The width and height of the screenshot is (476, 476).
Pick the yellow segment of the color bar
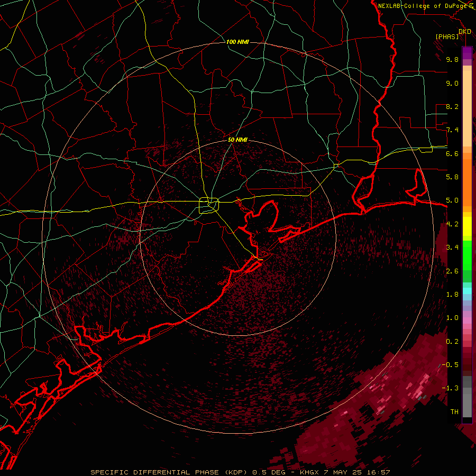point(467,226)
